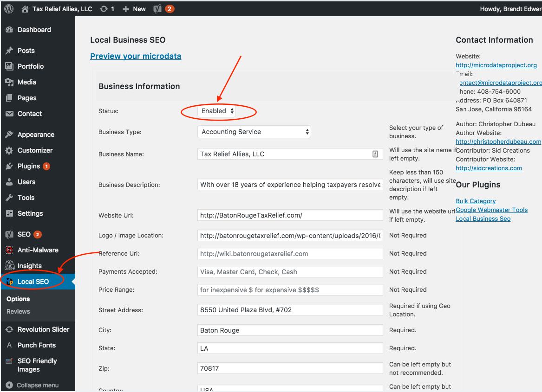
Task: Click the plus New icon in admin bar
Action: (126, 9)
